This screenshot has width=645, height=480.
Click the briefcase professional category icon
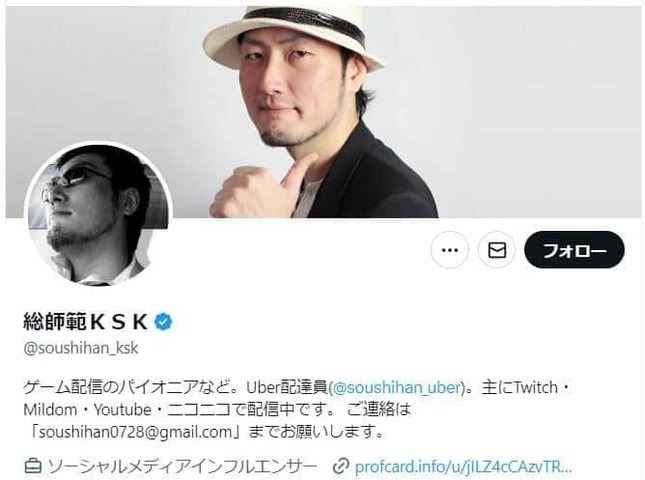pos(33,466)
